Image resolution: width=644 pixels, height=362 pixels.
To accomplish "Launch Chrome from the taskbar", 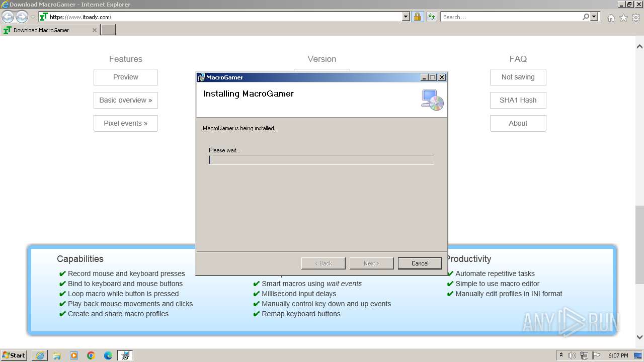I will click(x=91, y=355).
